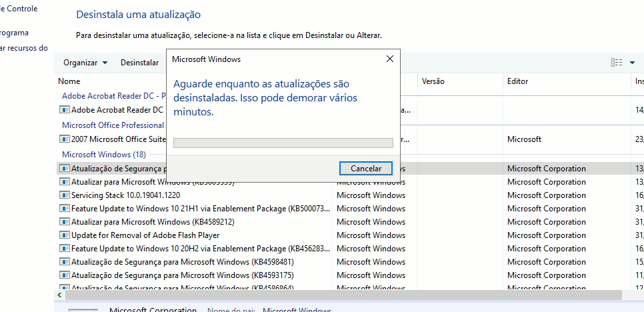Select Feature Update to Windows 10 21H1 entry
The width and height of the screenshot is (644, 312).
point(201,209)
